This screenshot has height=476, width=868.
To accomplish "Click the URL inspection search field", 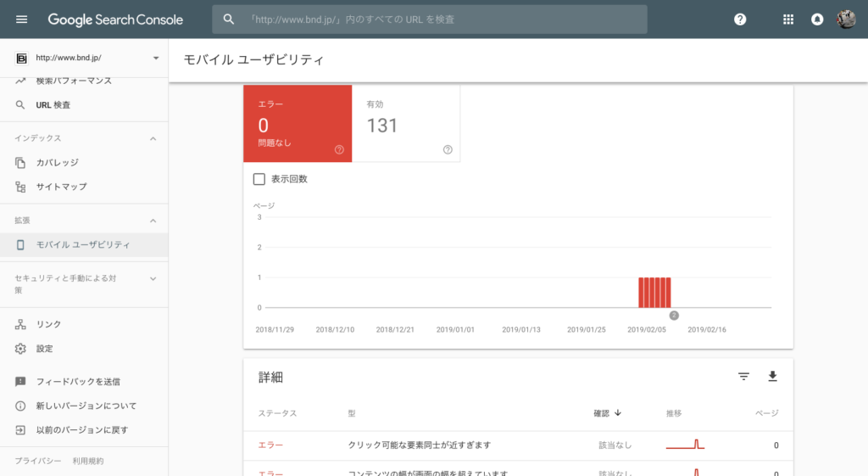I will [x=441, y=20].
